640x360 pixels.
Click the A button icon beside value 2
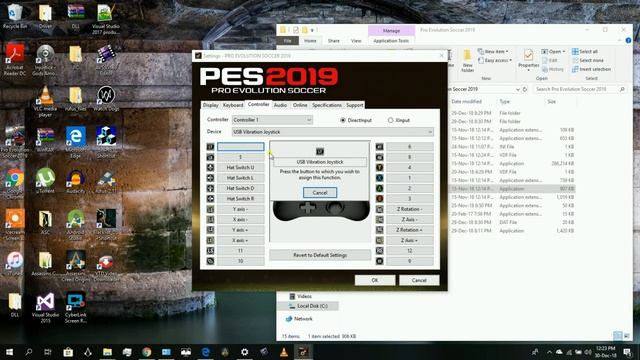pyautogui.click(x=380, y=188)
